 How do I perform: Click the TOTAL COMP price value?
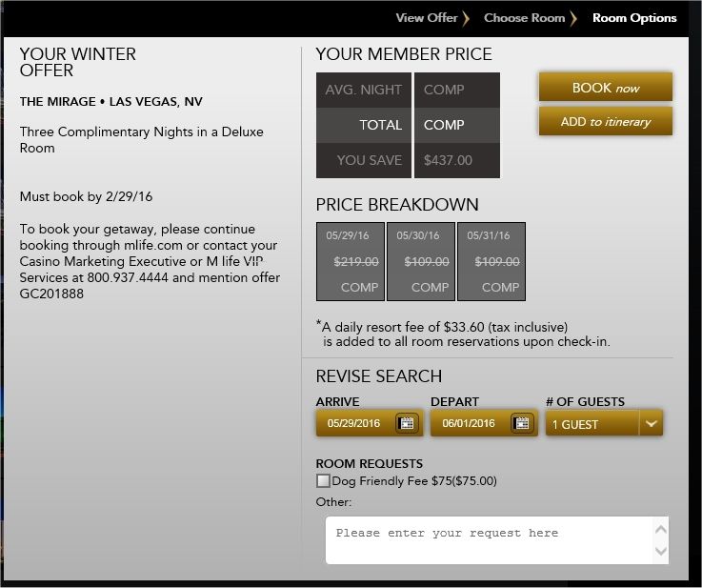[x=444, y=125]
